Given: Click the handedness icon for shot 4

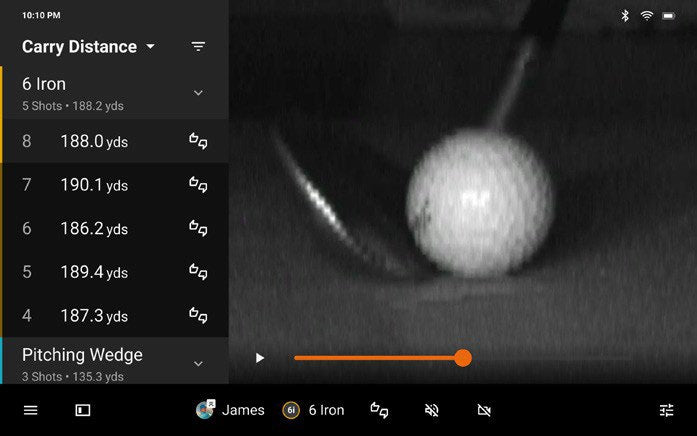Looking at the screenshot, I should point(198,316).
